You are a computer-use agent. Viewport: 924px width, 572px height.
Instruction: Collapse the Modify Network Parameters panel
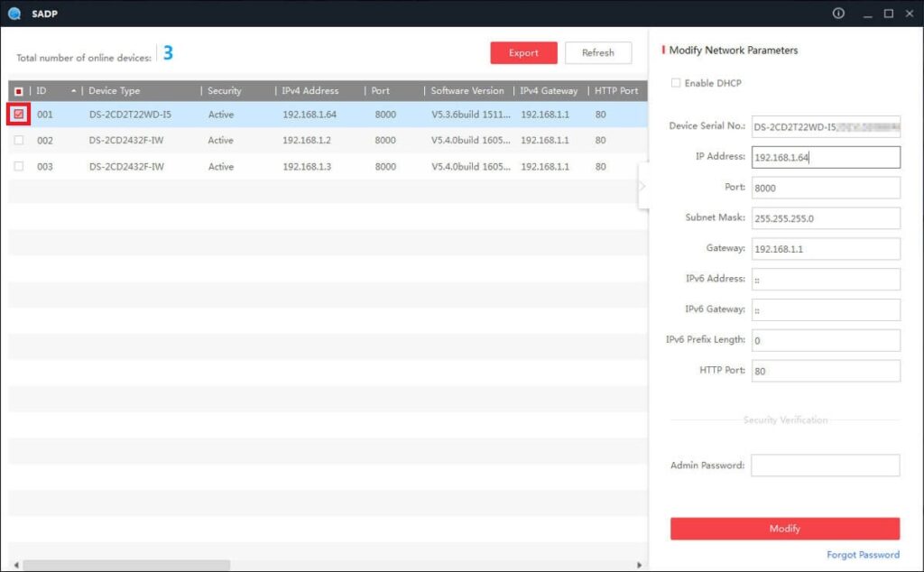pos(642,186)
